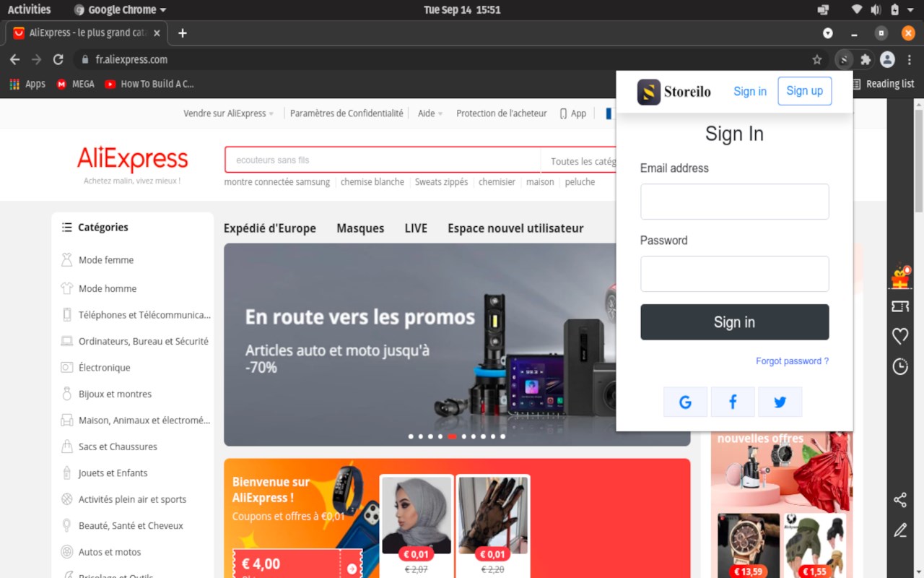924x578 pixels.
Task: Open a new browser tab
Action: (183, 33)
